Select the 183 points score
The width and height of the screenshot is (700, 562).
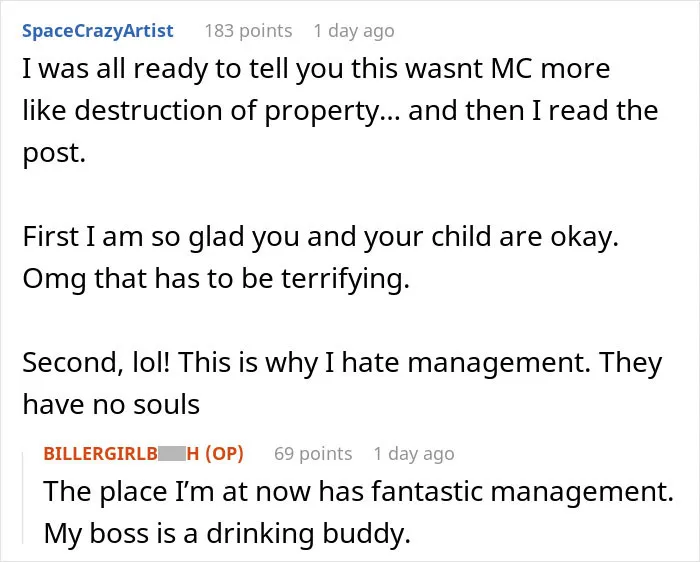pyautogui.click(x=248, y=31)
